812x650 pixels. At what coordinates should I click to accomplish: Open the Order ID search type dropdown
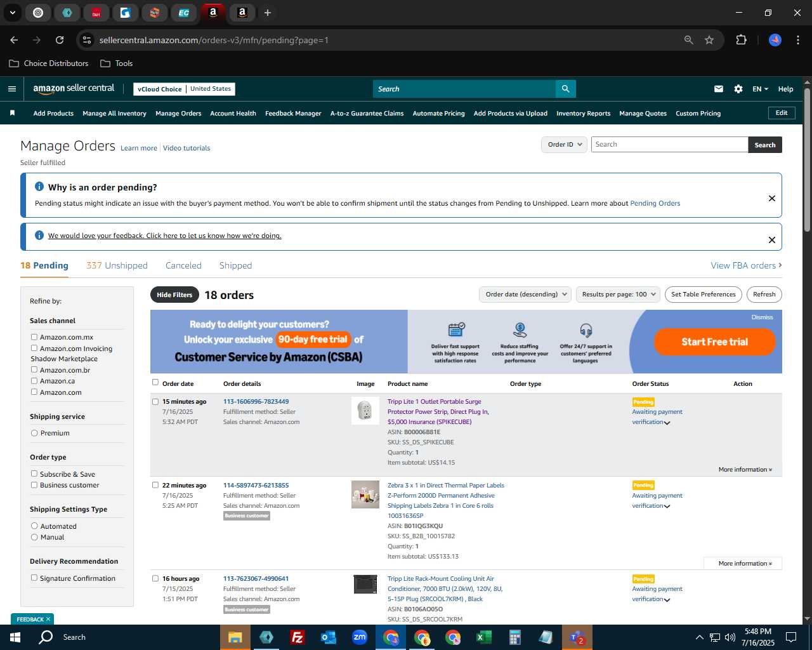pyautogui.click(x=564, y=145)
